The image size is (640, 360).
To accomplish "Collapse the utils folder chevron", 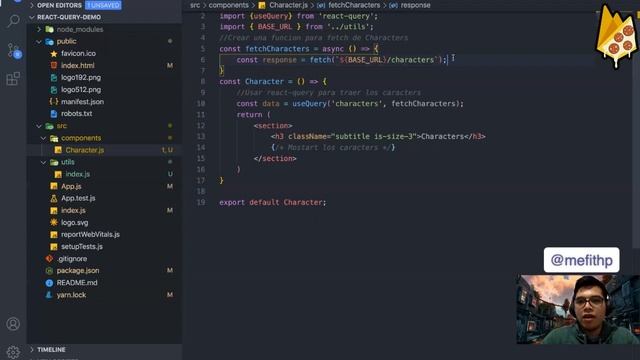I will pos(43,162).
